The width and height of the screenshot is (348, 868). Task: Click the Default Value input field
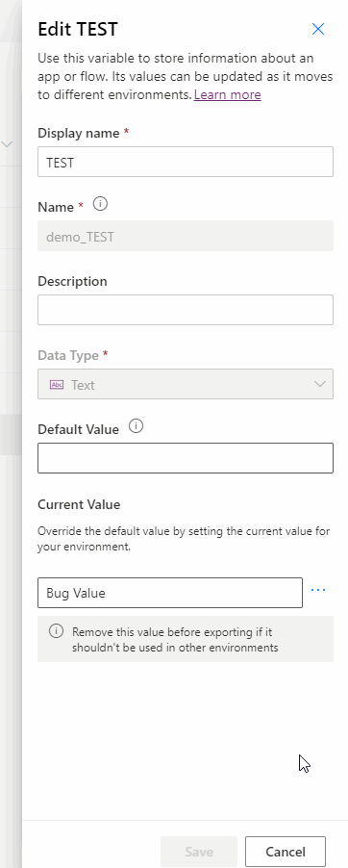(x=186, y=458)
